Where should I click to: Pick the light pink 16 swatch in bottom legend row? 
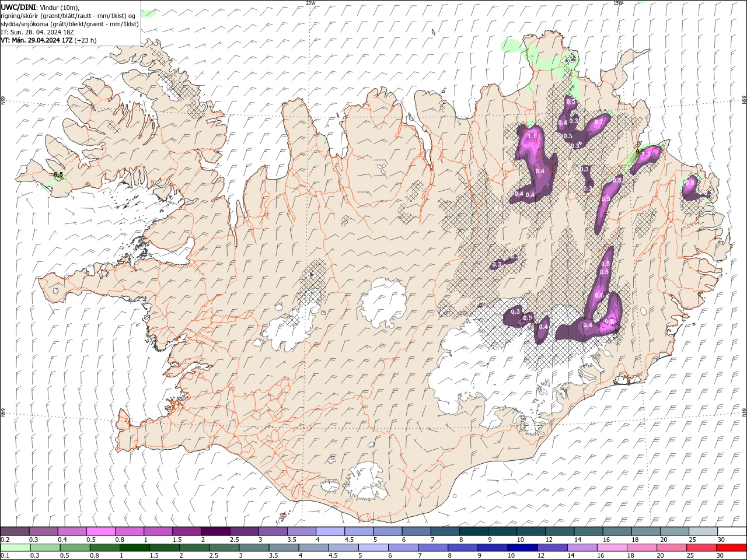point(612,548)
